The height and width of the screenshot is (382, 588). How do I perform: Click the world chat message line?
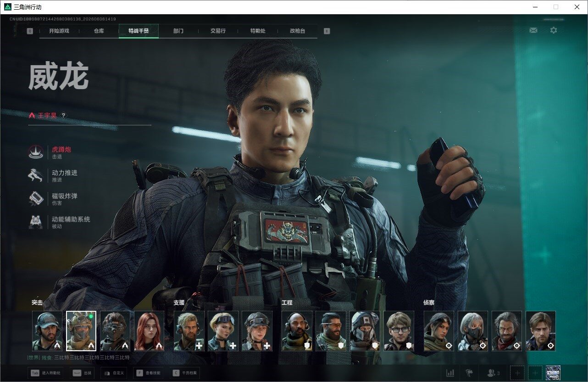(x=78, y=358)
